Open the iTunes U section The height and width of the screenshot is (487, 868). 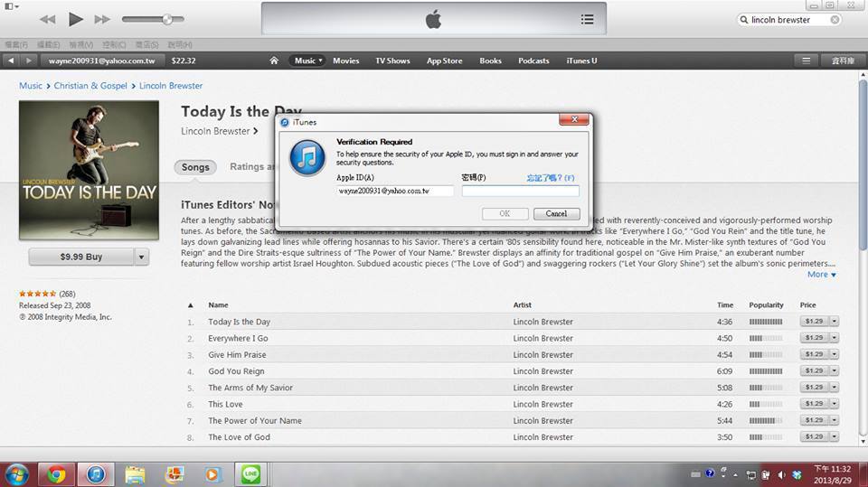click(581, 61)
